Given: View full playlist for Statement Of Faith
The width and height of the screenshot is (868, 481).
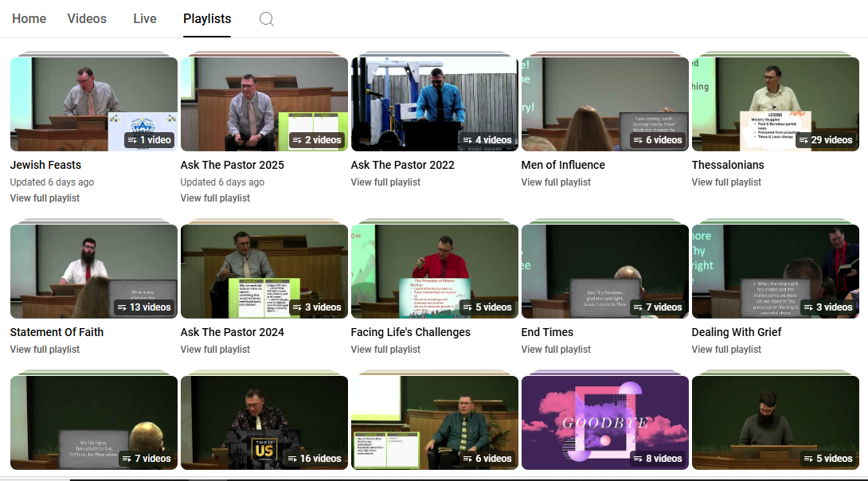Looking at the screenshot, I should click(45, 350).
